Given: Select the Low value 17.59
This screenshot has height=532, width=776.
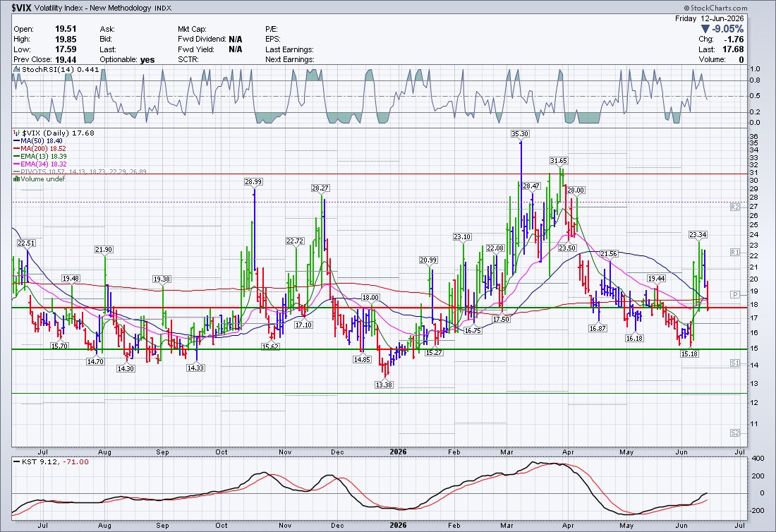Looking at the screenshot, I should click(x=66, y=49).
